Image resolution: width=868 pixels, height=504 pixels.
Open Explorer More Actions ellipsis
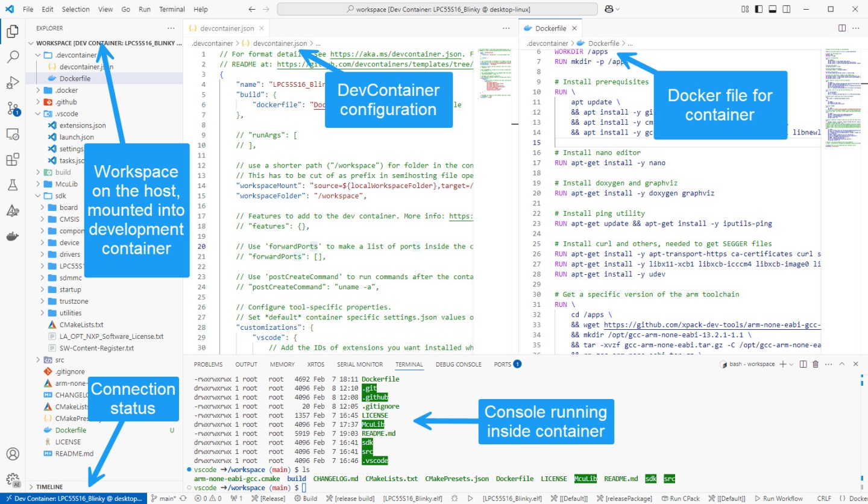tap(171, 28)
